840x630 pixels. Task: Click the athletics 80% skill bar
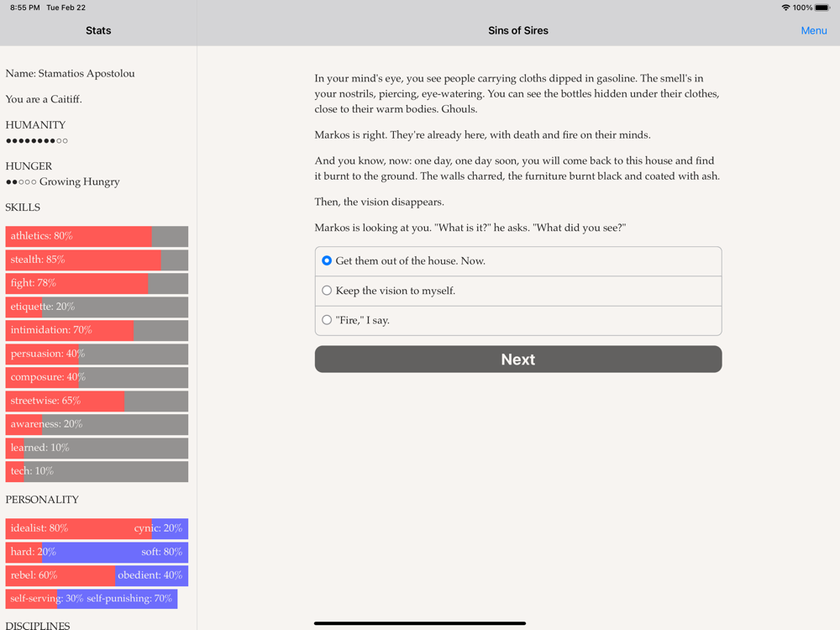coord(97,236)
